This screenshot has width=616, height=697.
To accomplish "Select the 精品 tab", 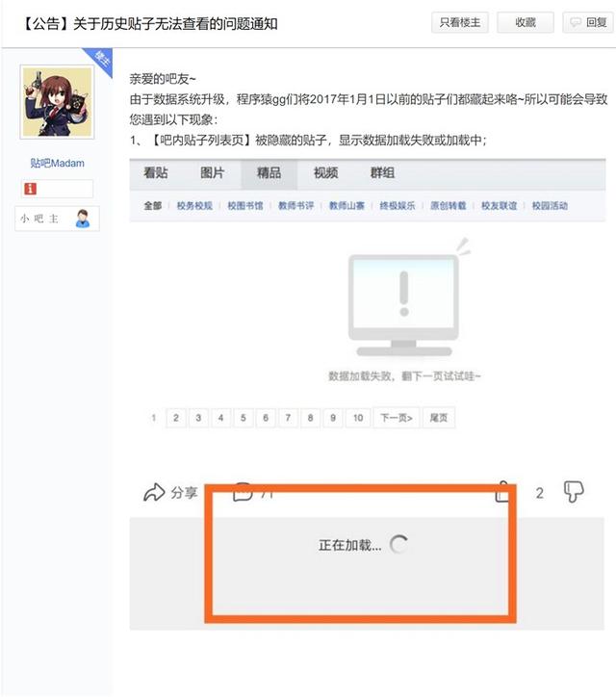I will pos(269,173).
